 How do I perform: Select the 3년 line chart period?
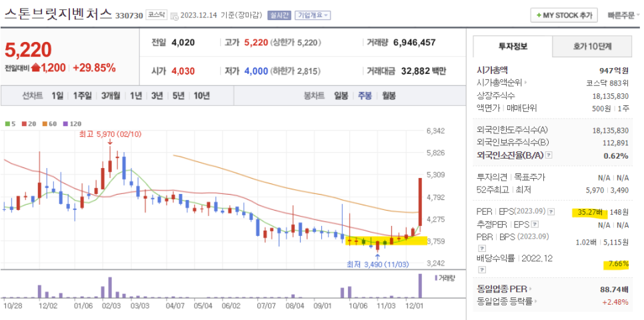157,96
